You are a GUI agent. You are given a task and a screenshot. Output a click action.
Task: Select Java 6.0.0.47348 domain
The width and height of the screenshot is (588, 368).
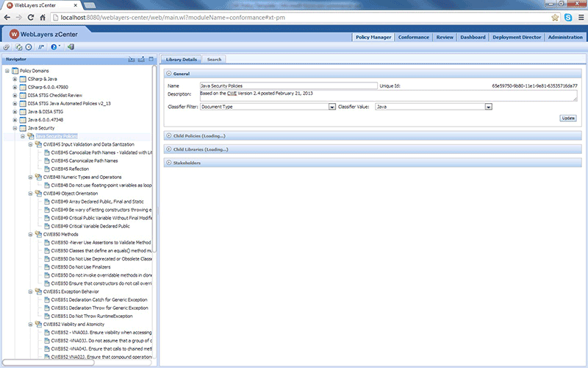[46, 120]
